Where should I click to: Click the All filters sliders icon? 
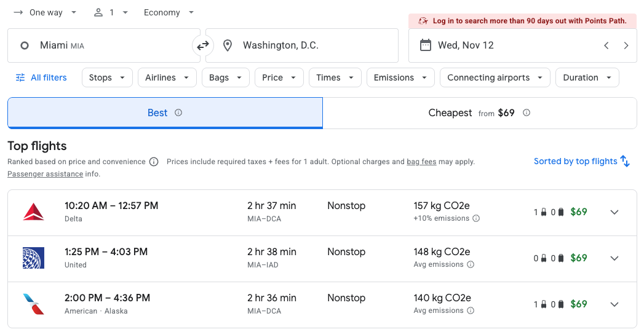[20, 77]
